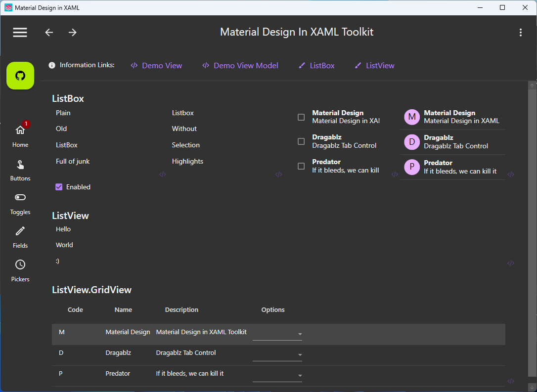
Task: Open the three-dot overflow menu
Action: pos(521,32)
